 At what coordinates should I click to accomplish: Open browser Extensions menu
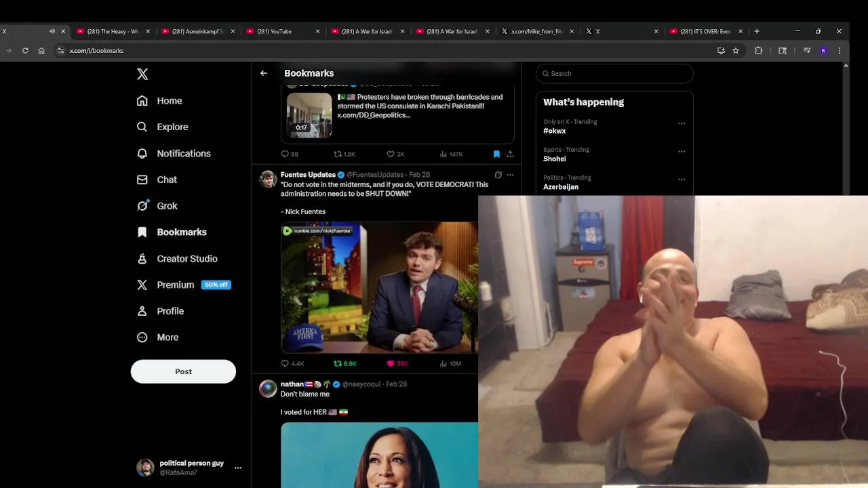pyautogui.click(x=758, y=50)
